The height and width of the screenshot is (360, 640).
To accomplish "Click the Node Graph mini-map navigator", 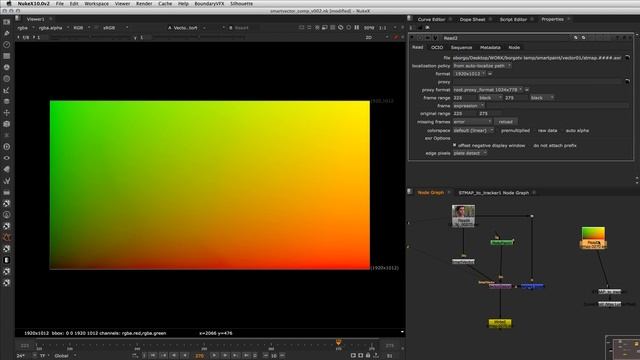I will point(622,348).
